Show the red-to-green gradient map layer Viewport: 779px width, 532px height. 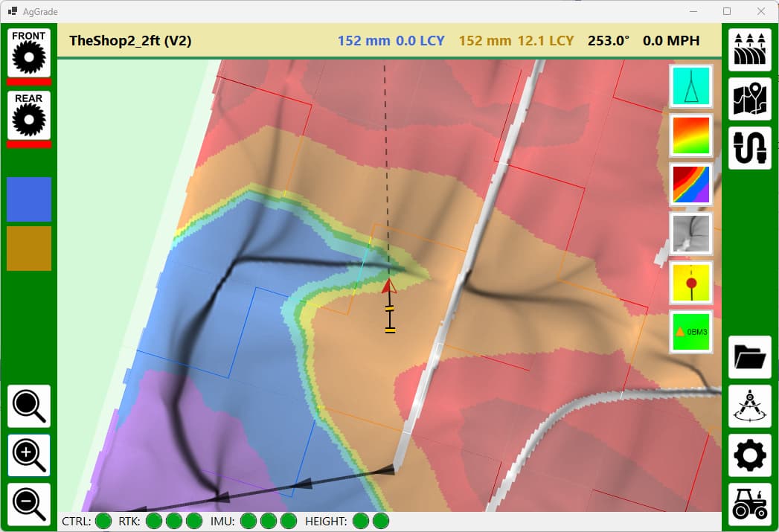click(691, 135)
